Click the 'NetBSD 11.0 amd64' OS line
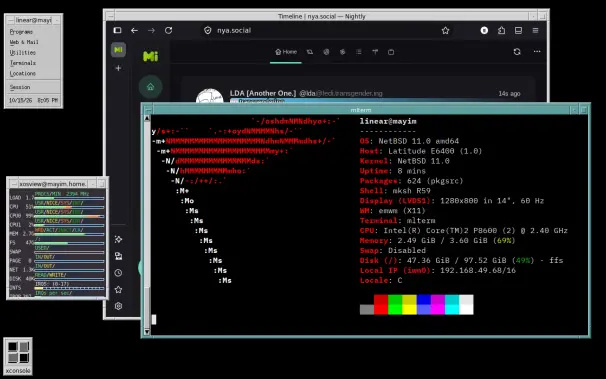Image resolution: width=606 pixels, height=379 pixels. point(409,141)
